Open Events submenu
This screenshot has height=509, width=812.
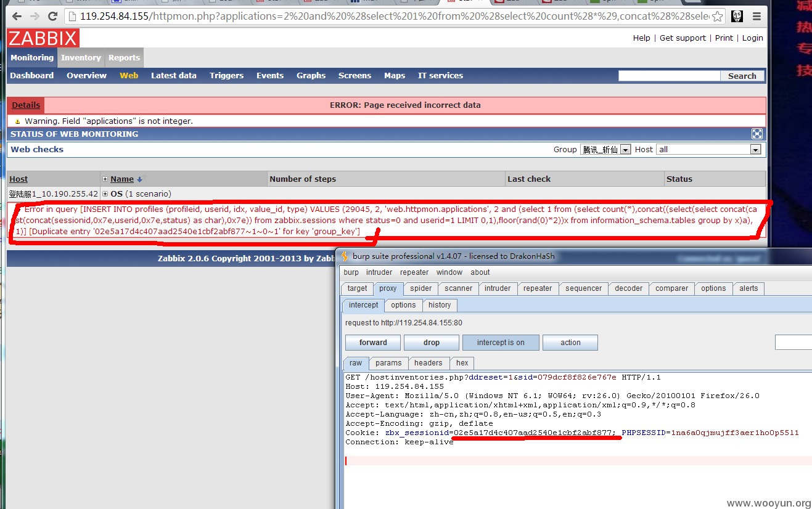coord(270,76)
